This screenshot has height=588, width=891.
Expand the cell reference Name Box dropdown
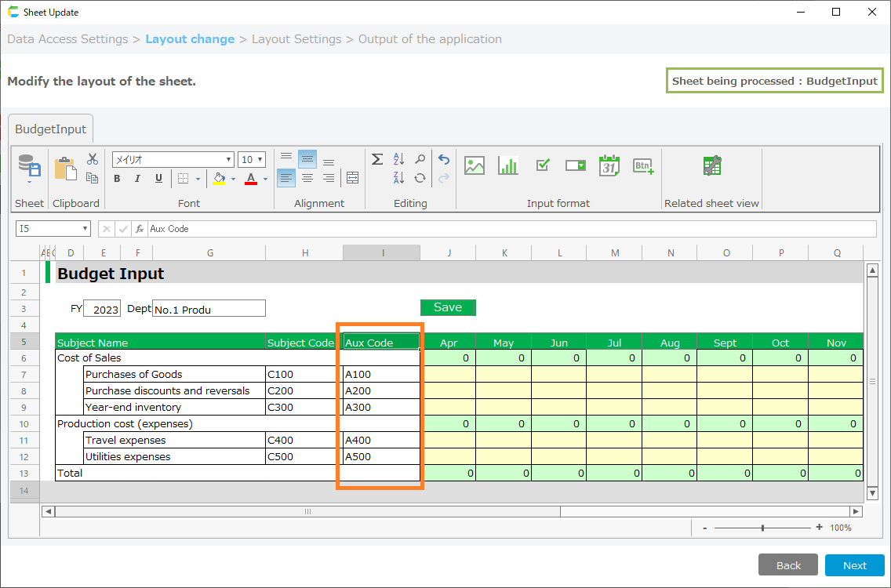click(85, 229)
